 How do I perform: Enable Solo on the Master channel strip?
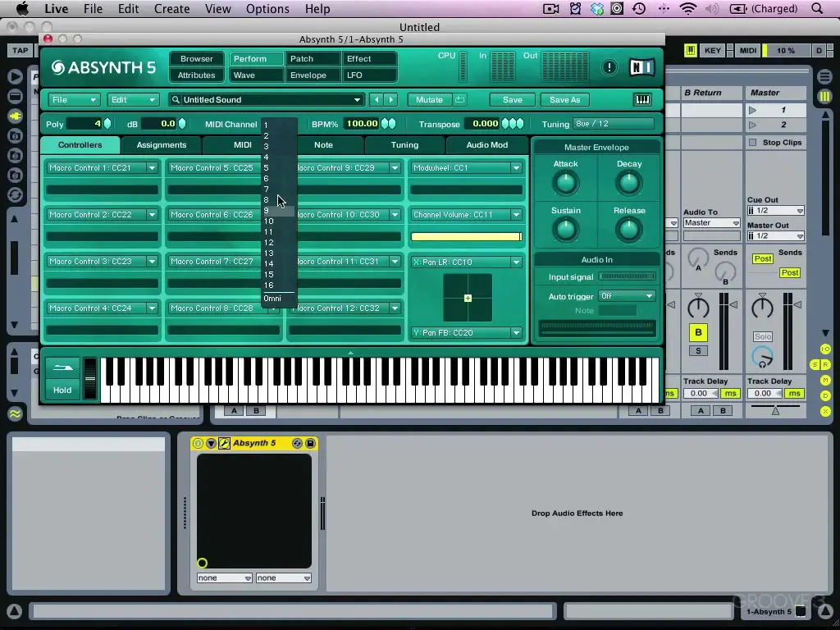[x=763, y=336]
